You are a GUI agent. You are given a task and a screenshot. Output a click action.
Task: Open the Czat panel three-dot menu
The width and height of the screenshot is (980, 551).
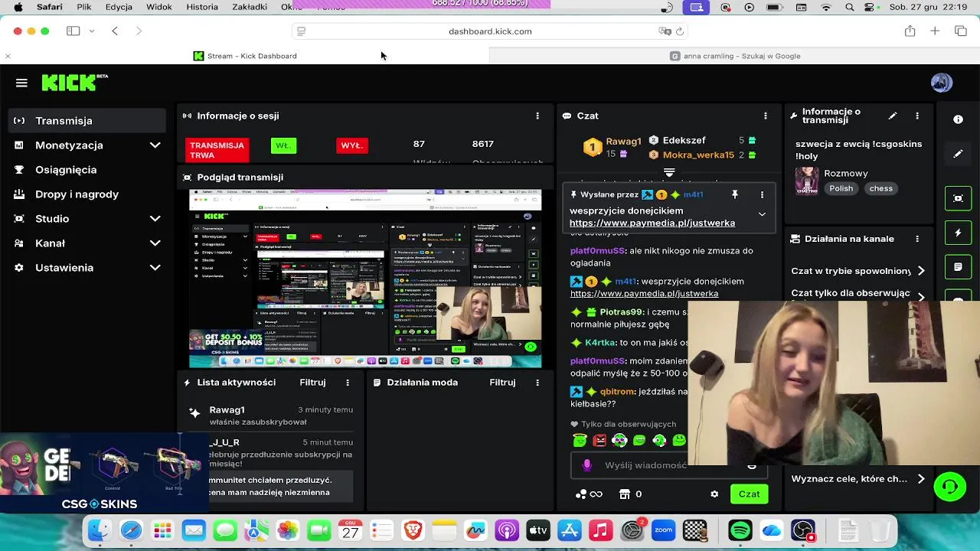click(765, 116)
